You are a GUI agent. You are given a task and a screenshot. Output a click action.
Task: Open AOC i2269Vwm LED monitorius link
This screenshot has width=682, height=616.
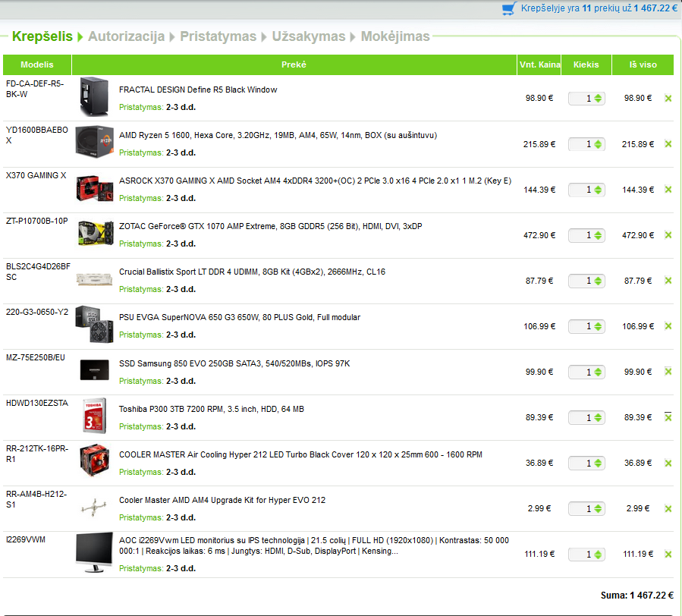pyautogui.click(x=313, y=545)
